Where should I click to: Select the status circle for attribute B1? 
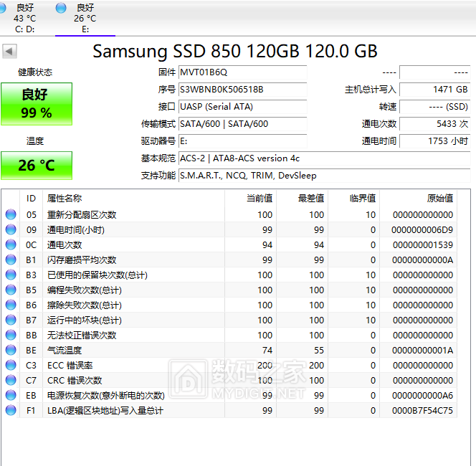click(x=11, y=260)
